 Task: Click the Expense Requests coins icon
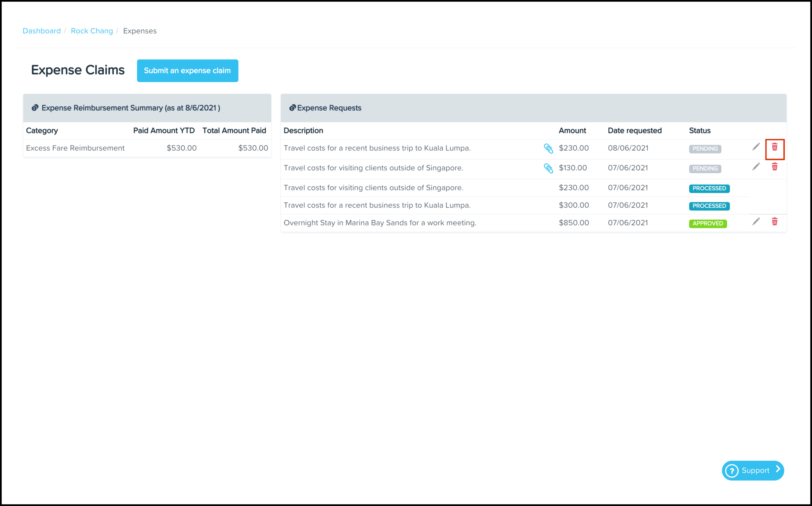pos(292,108)
